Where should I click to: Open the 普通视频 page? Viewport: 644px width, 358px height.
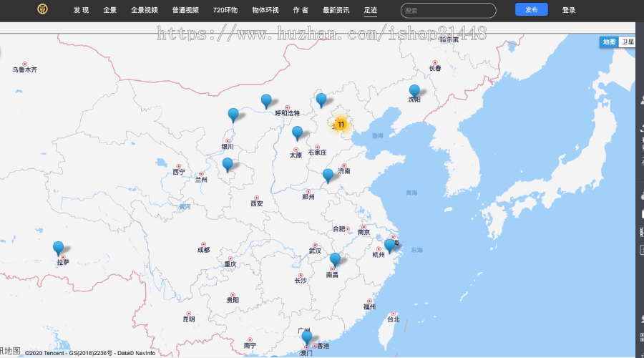pos(185,10)
